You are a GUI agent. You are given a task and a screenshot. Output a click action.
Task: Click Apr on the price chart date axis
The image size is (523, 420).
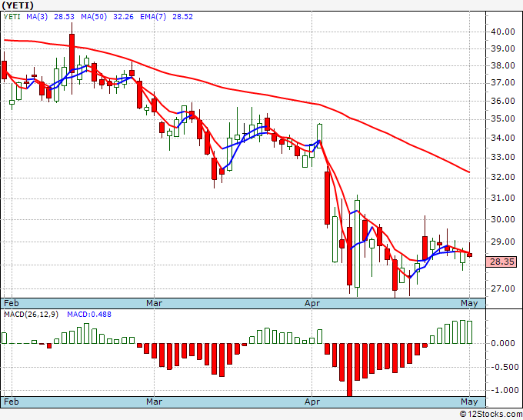coord(312,303)
